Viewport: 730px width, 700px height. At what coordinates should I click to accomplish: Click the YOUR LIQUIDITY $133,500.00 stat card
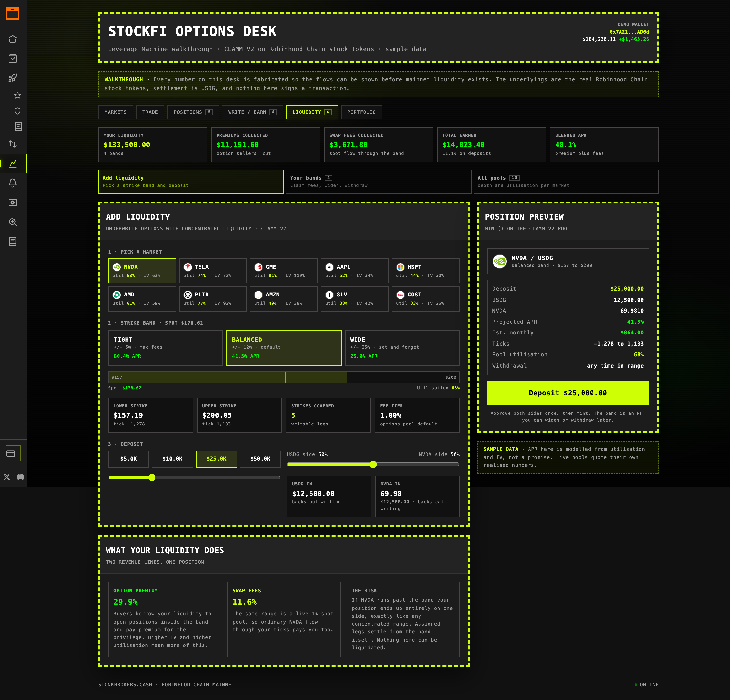pyautogui.click(x=153, y=145)
